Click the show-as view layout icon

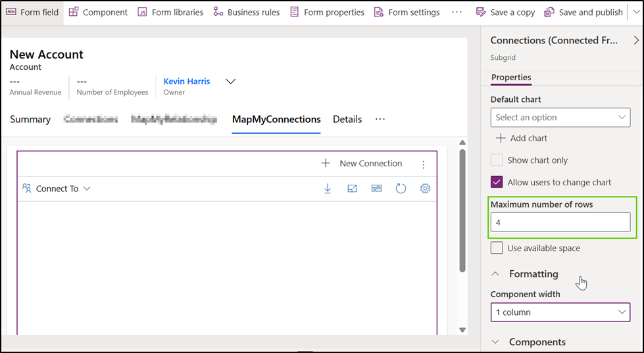(376, 189)
